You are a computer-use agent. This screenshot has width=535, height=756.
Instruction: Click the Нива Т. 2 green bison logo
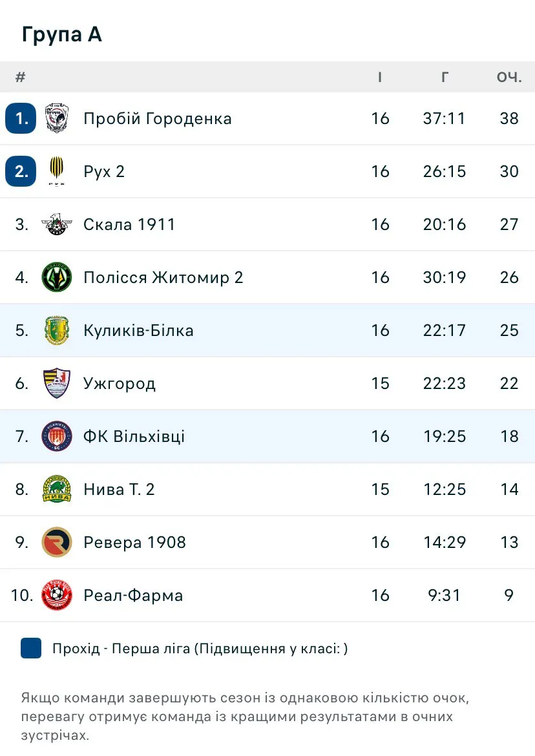pos(57,489)
